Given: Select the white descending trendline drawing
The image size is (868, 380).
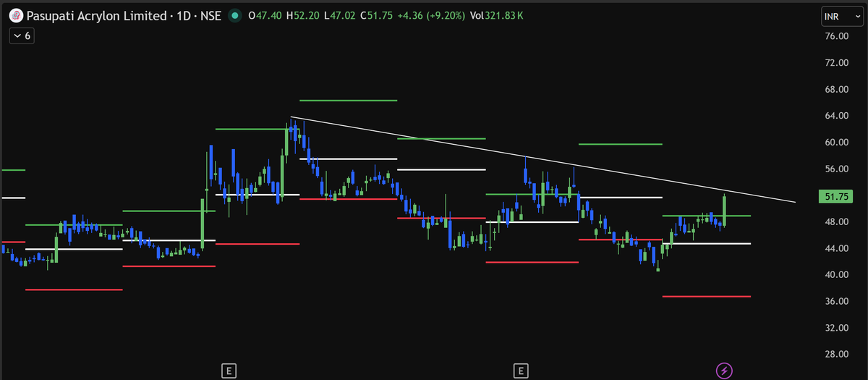Looking at the screenshot, I should click(x=542, y=159).
